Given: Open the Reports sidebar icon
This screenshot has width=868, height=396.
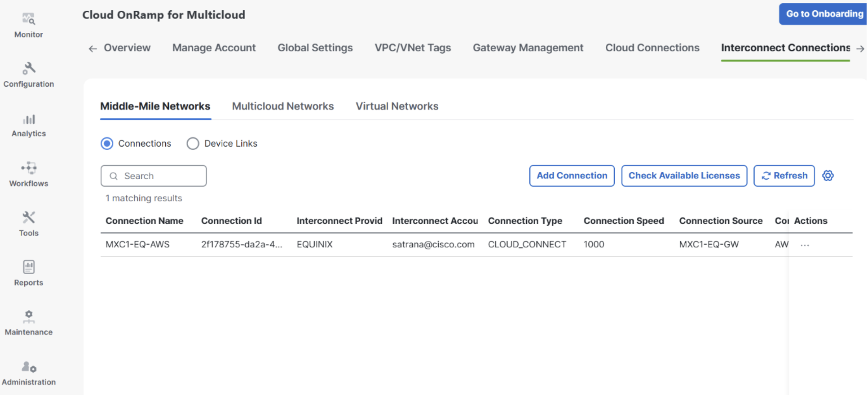Looking at the screenshot, I should click(29, 267).
